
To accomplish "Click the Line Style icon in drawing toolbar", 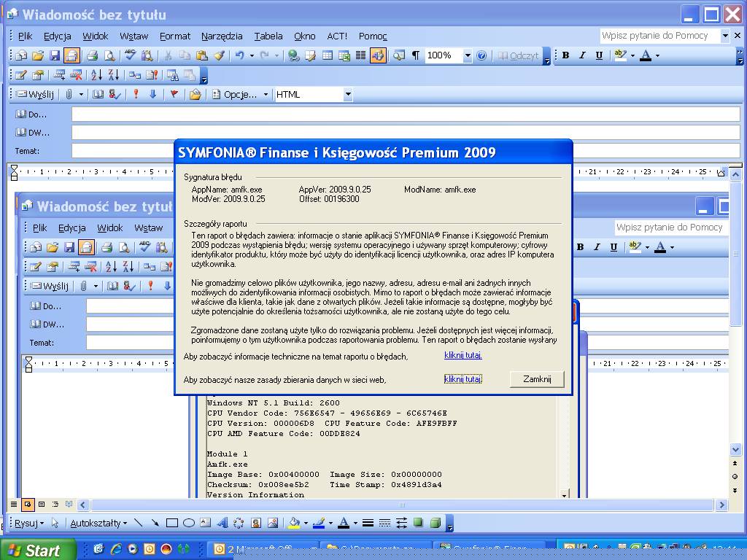I will point(368,523).
